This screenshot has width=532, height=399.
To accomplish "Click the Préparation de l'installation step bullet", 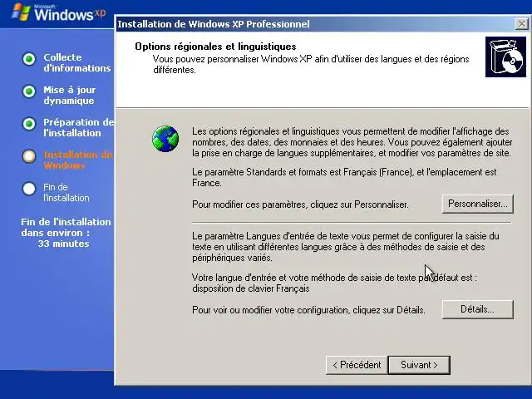I will tap(29, 124).
